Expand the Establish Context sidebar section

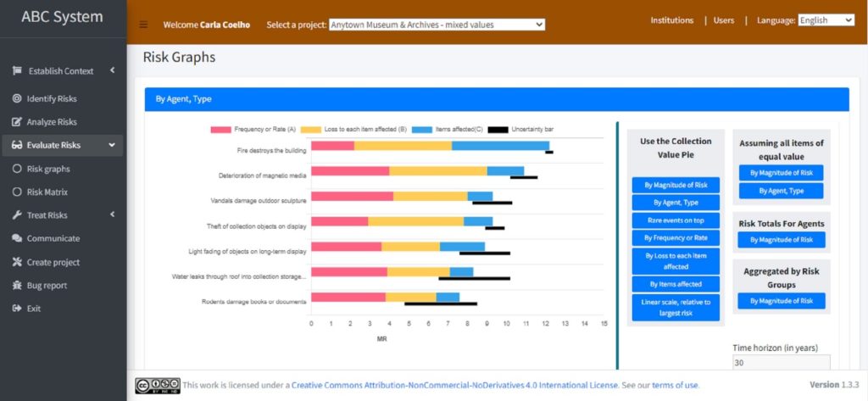(x=61, y=71)
